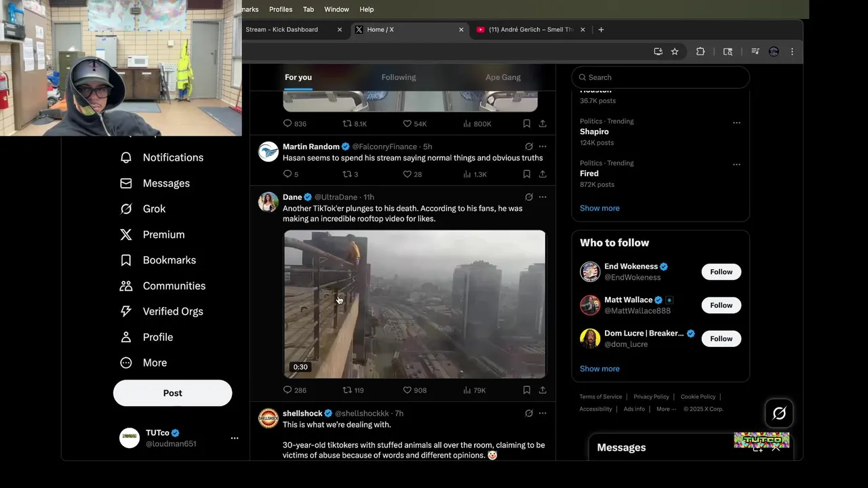
Task: Open the Profiles menu in menu bar
Action: coord(281,9)
